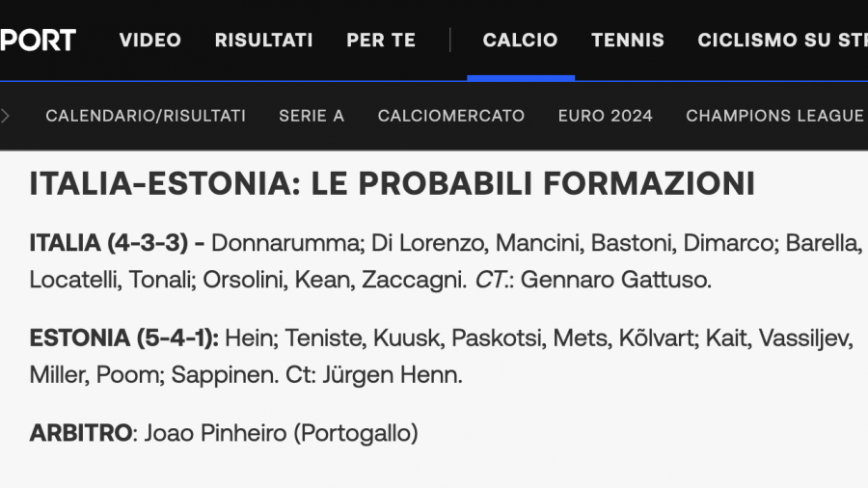Viewport: 868px width, 488px height.
Task: Open the CICLISMO SU STRADA section
Action: click(781, 40)
